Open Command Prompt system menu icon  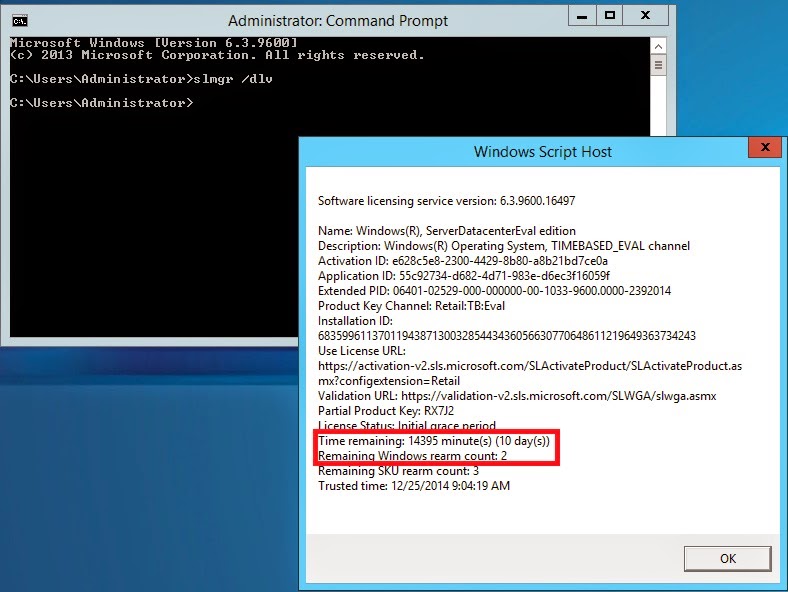point(20,21)
